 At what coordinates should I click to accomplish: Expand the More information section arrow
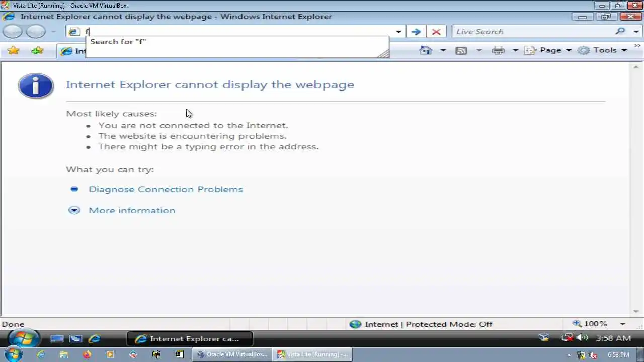tap(74, 210)
